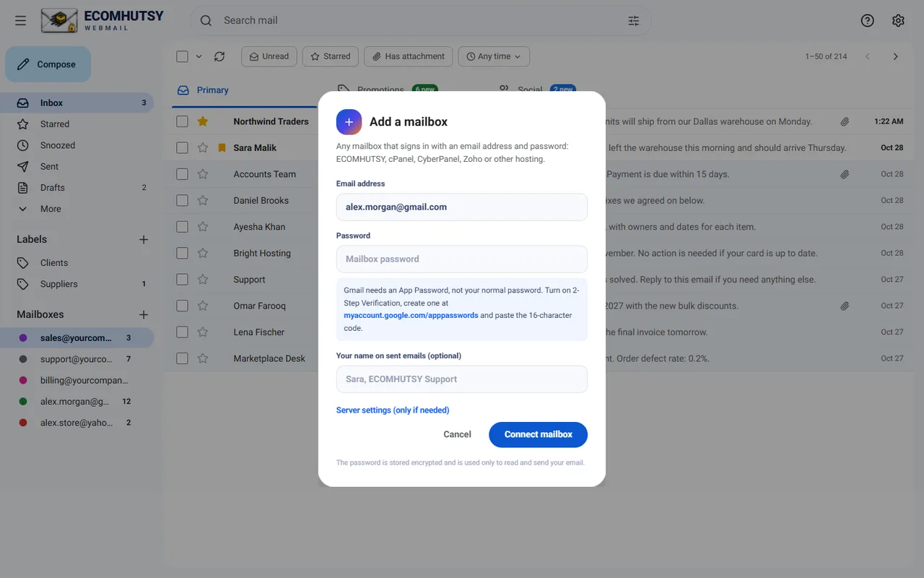Check the Support email checkbox

click(x=182, y=280)
